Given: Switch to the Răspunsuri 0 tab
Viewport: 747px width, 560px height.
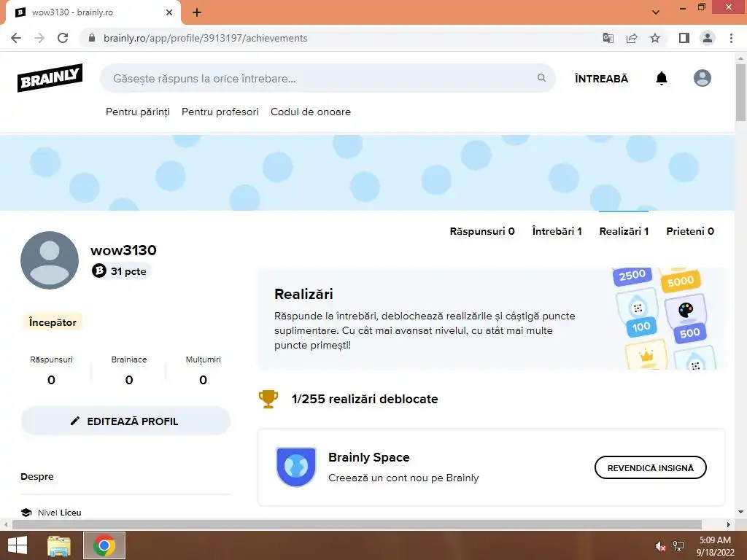Looking at the screenshot, I should 482,231.
